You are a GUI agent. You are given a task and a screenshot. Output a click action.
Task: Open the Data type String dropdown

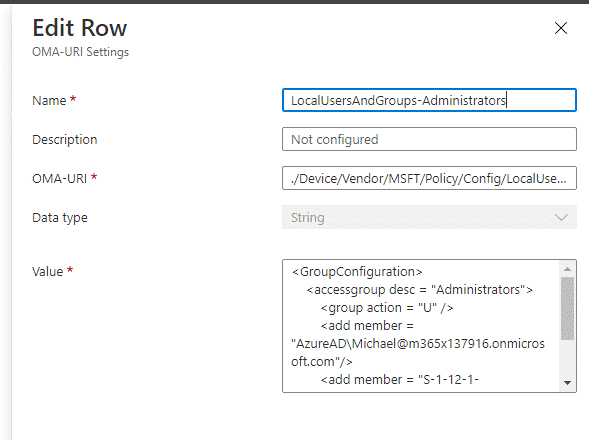(429, 217)
